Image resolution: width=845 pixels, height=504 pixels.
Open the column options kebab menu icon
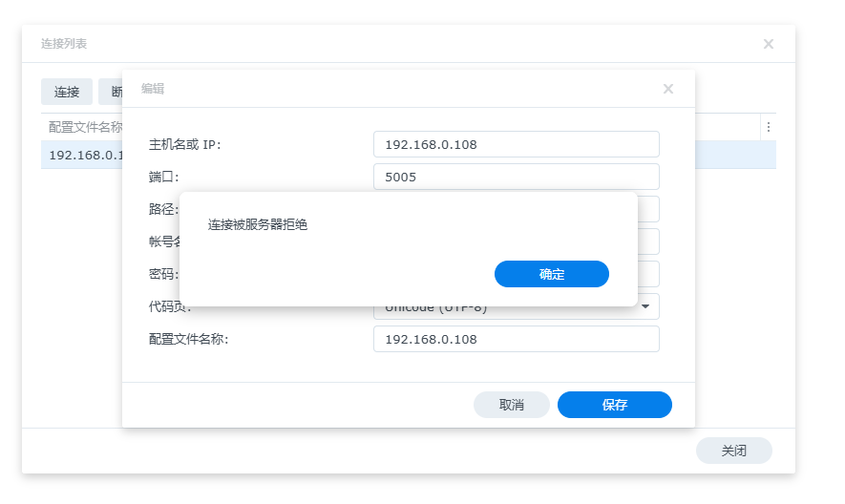coord(769,127)
